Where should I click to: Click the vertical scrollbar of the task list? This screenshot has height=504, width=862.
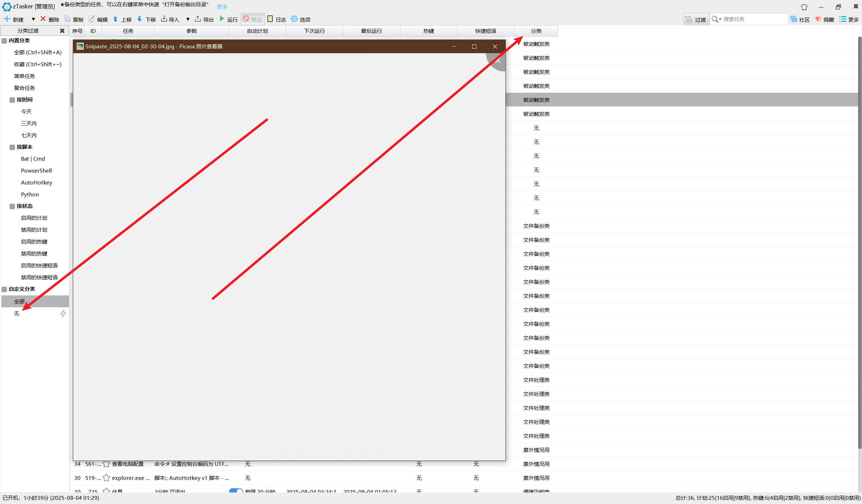click(860, 243)
